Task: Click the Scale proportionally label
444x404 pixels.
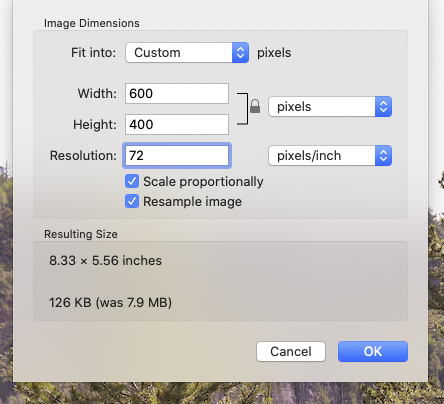Action: click(x=203, y=182)
